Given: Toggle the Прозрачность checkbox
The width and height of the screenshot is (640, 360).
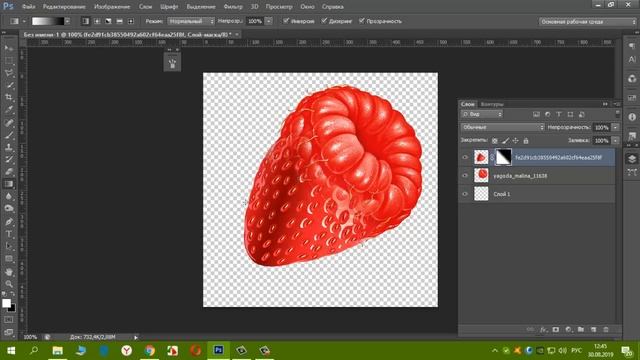Looking at the screenshot, I should [362, 20].
